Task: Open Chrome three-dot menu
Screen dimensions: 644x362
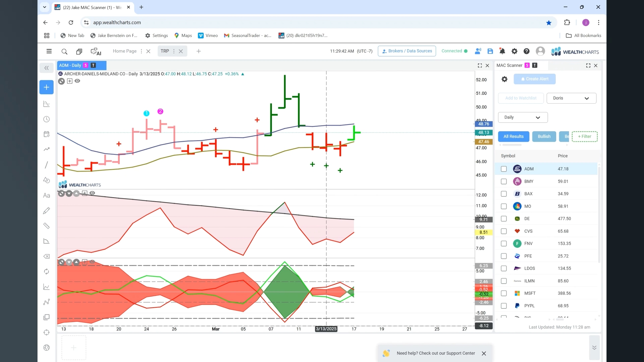Action: pos(598,22)
